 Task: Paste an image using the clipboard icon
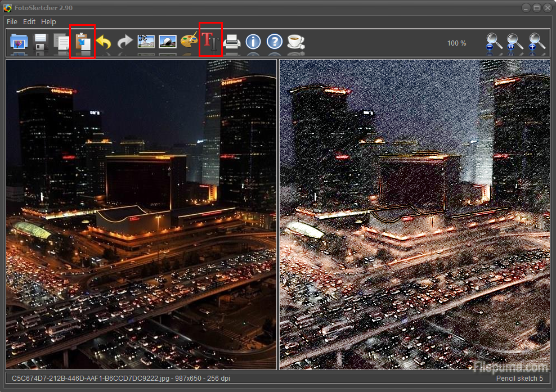(83, 42)
